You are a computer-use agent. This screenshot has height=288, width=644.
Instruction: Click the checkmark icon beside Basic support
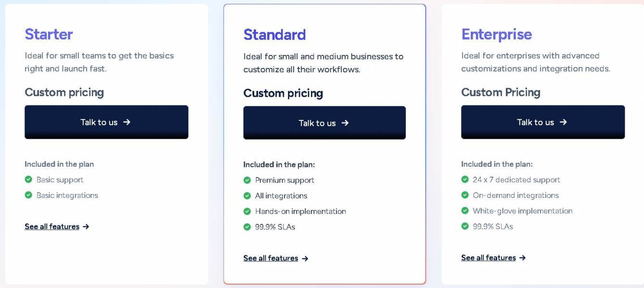29,179
